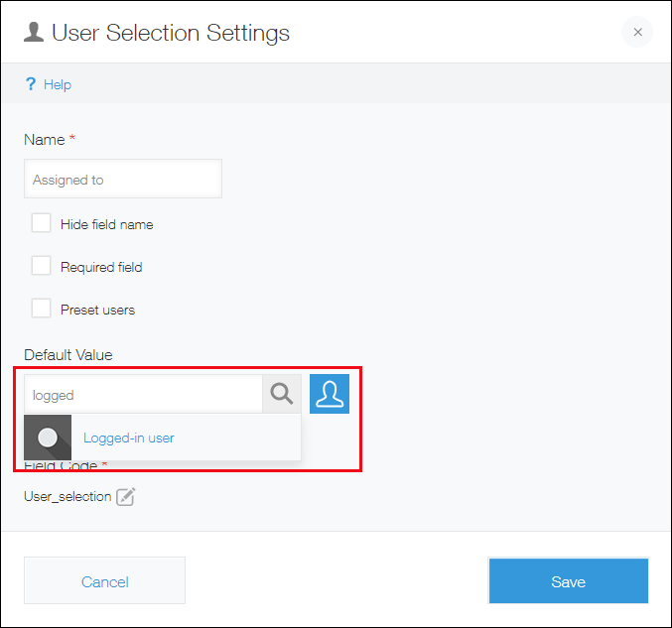Image resolution: width=672 pixels, height=628 pixels.
Task: Close the User Selection Settings dialog
Action: [x=637, y=33]
